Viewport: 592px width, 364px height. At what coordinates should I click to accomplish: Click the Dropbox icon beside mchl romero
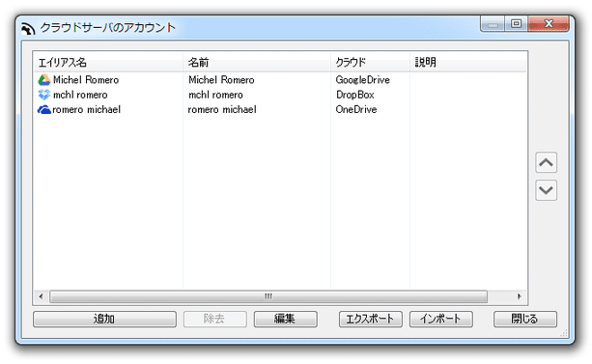click(44, 95)
